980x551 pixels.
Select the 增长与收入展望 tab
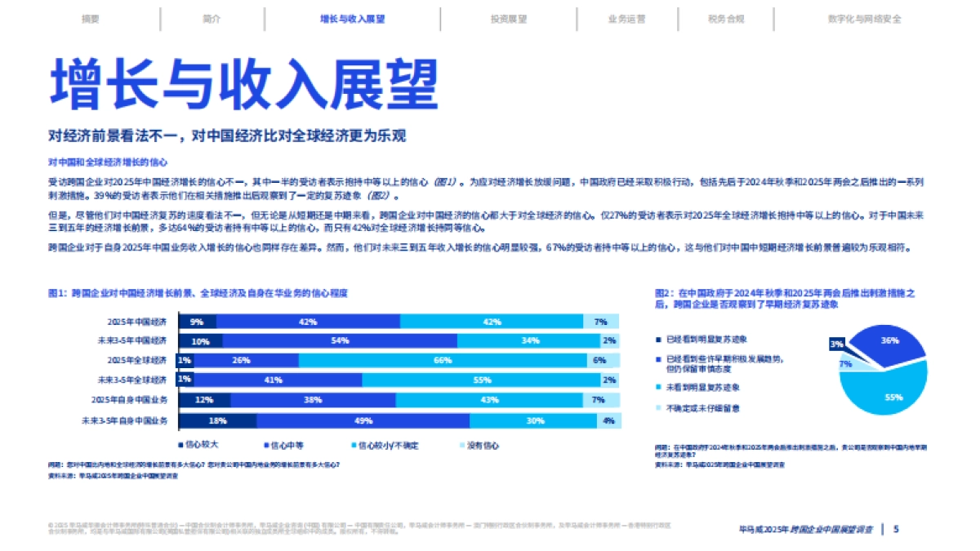(351, 19)
